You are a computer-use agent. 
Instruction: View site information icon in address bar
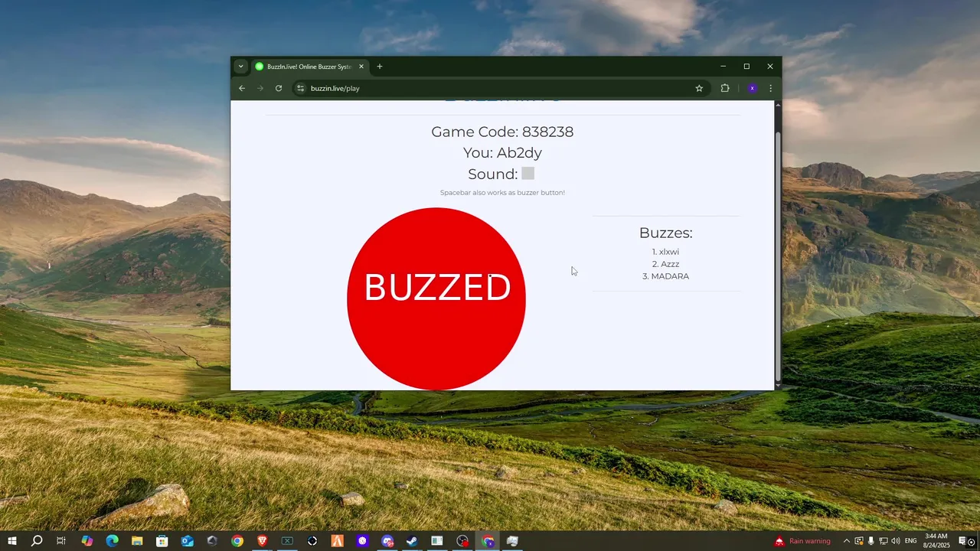300,88
